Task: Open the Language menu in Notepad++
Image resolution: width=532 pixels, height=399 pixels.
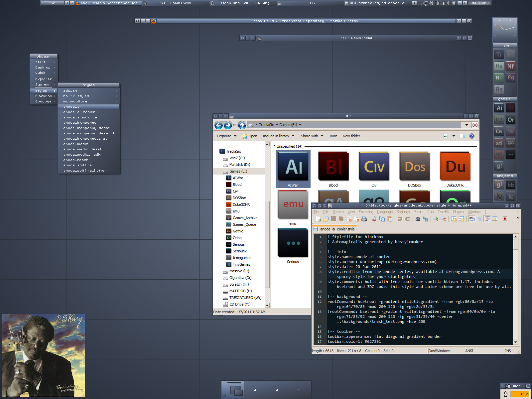Action: click(x=385, y=212)
